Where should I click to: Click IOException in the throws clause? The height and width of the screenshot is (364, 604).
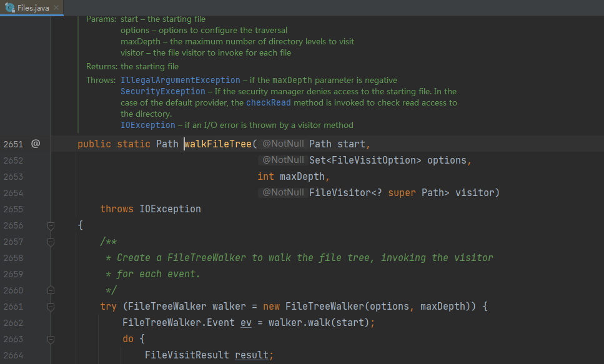pyautogui.click(x=171, y=209)
